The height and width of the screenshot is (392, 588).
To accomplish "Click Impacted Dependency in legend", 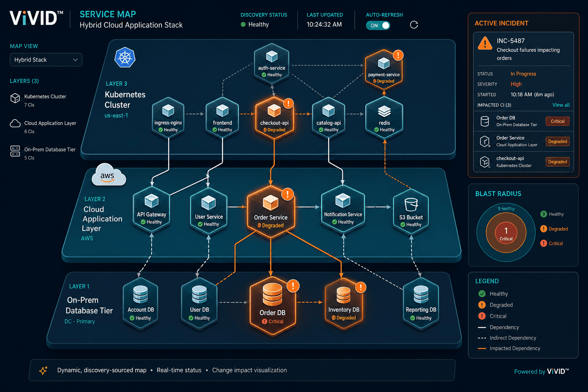I will pos(509,348).
